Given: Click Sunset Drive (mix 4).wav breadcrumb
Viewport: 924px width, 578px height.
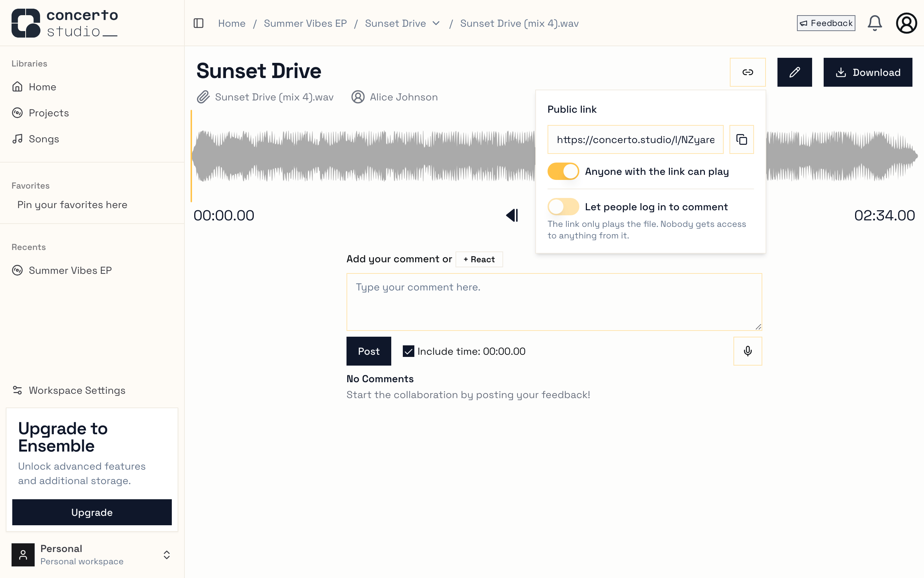Looking at the screenshot, I should click(519, 23).
